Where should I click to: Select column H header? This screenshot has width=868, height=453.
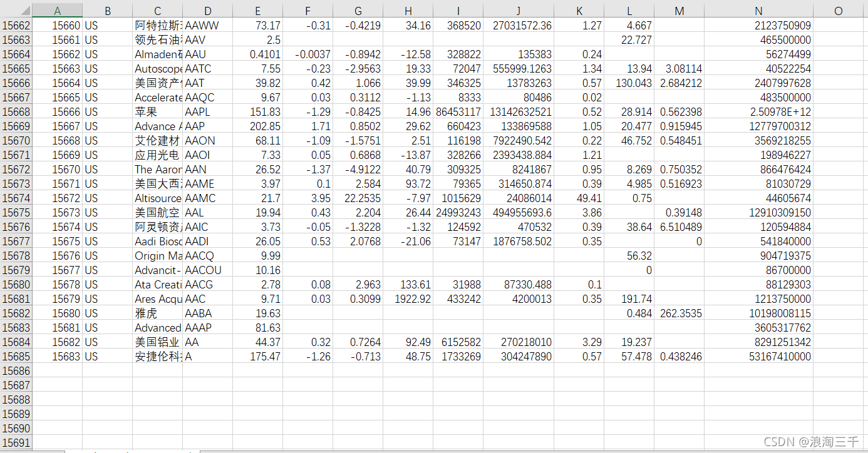coord(408,11)
